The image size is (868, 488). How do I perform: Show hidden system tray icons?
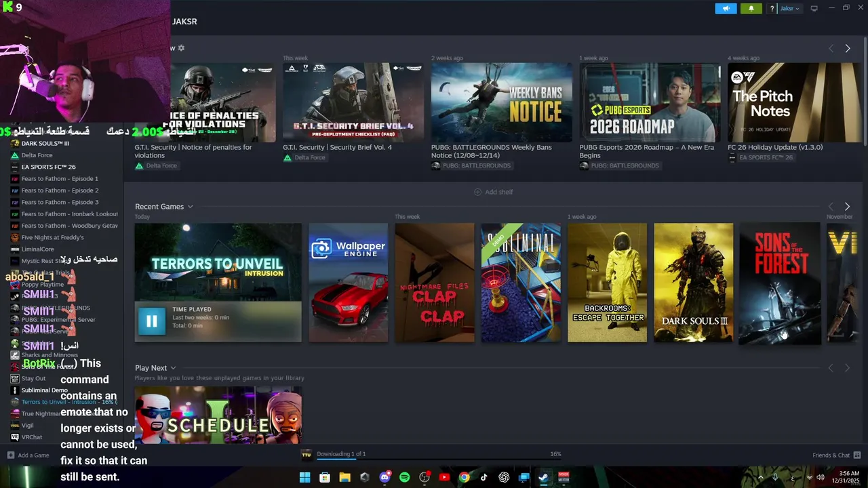(x=760, y=477)
